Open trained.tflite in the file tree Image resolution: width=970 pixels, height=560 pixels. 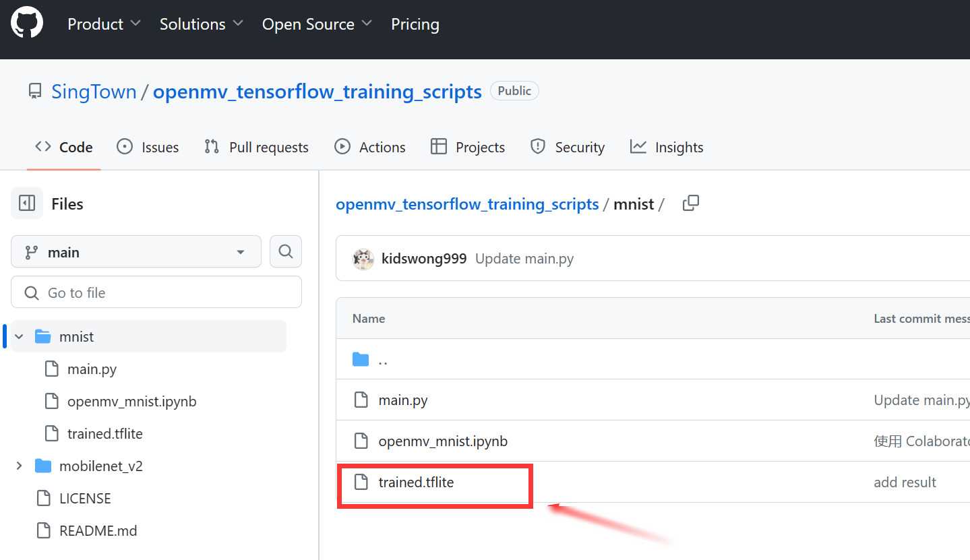[x=105, y=433]
